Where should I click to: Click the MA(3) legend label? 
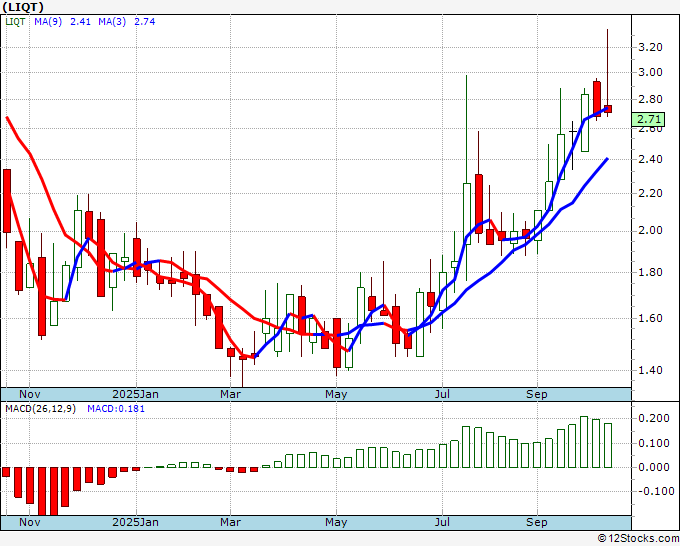pyautogui.click(x=112, y=21)
